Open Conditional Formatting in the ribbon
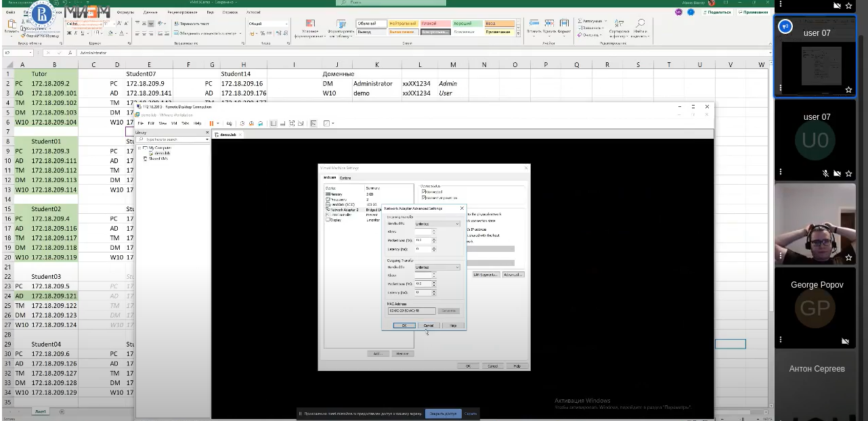The height and width of the screenshot is (421, 868). point(310,27)
